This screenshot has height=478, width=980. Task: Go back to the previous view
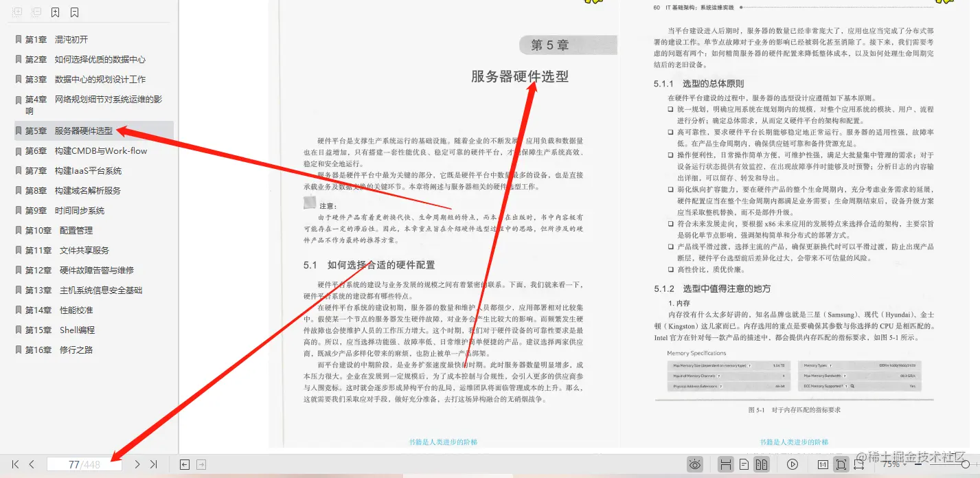coord(184,464)
